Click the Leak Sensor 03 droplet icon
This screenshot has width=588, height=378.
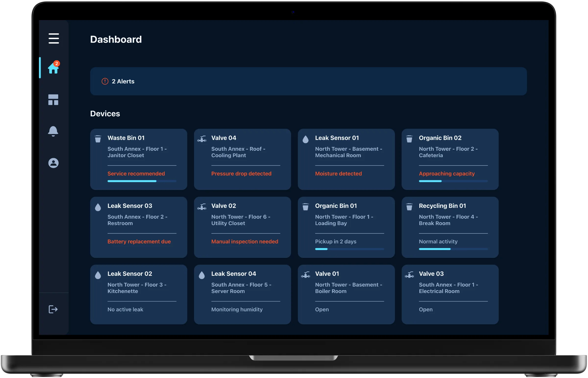(98, 207)
